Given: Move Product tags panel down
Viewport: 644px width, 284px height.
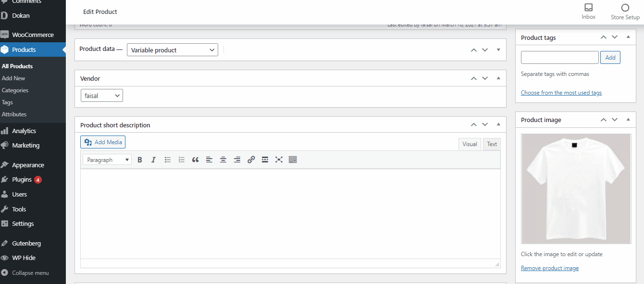Looking at the screenshot, I should point(615,37).
